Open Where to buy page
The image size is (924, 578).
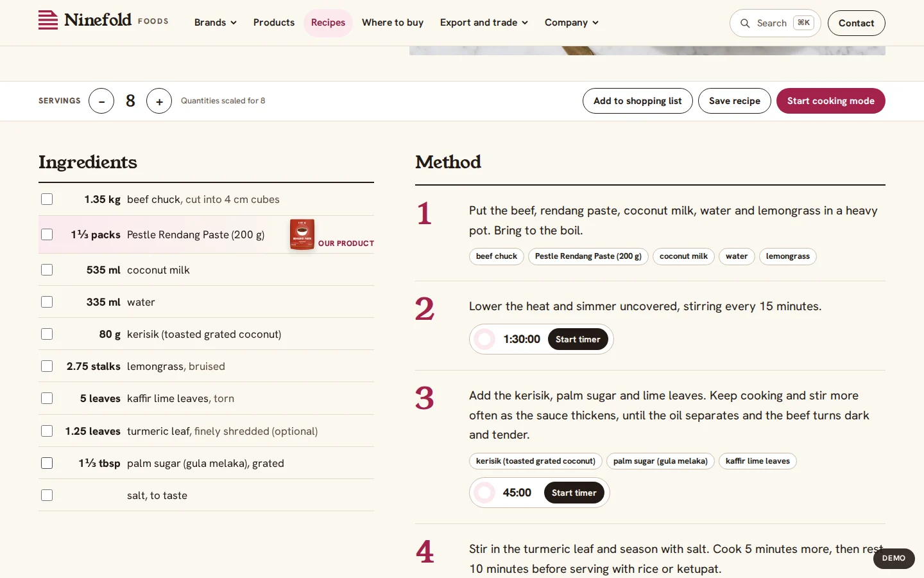(x=393, y=22)
